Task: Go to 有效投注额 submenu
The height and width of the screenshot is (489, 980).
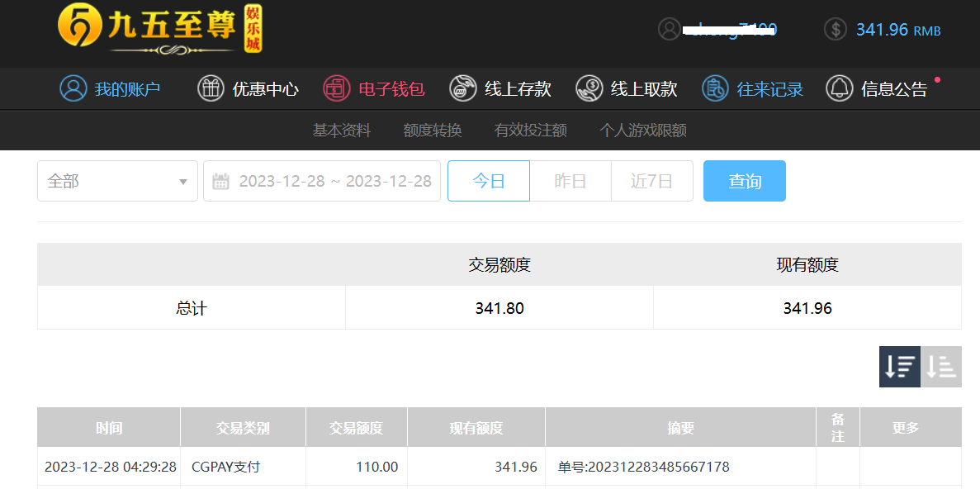Action: tap(531, 130)
